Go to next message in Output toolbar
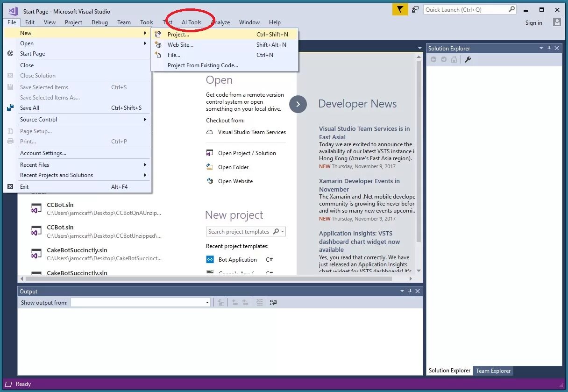Screen dimensions: 568x392 point(245,302)
